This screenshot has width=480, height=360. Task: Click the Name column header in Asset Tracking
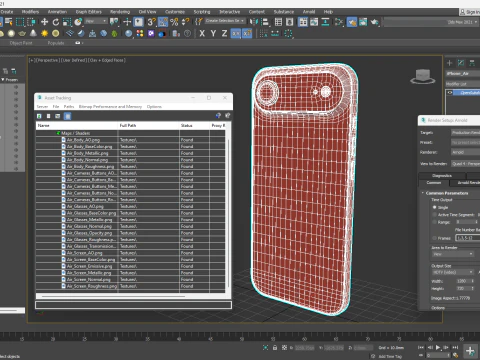click(77, 125)
